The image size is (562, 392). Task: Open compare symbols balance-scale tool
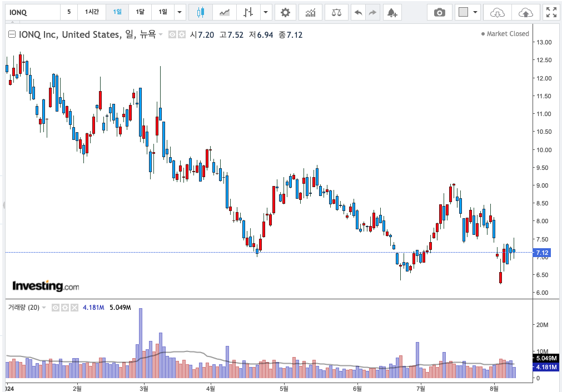336,13
